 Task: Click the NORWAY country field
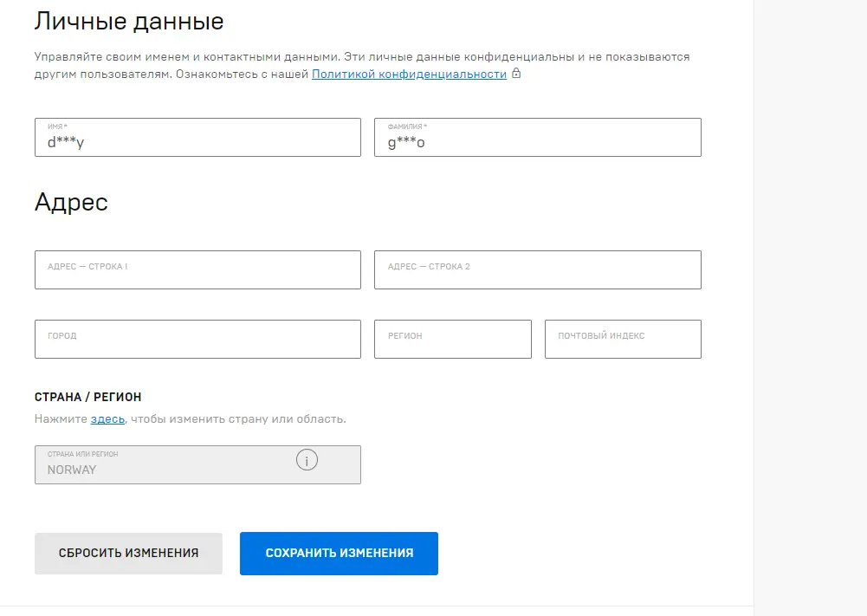198,465
